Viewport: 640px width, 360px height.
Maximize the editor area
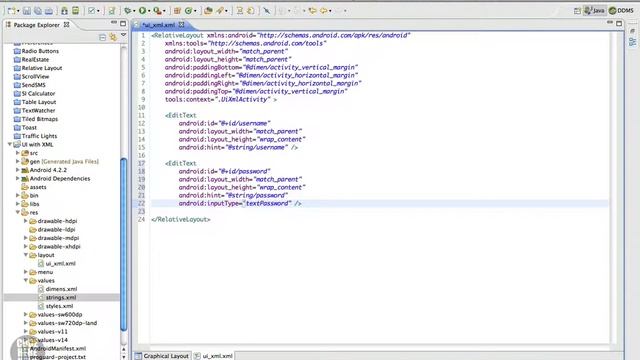click(x=619, y=24)
